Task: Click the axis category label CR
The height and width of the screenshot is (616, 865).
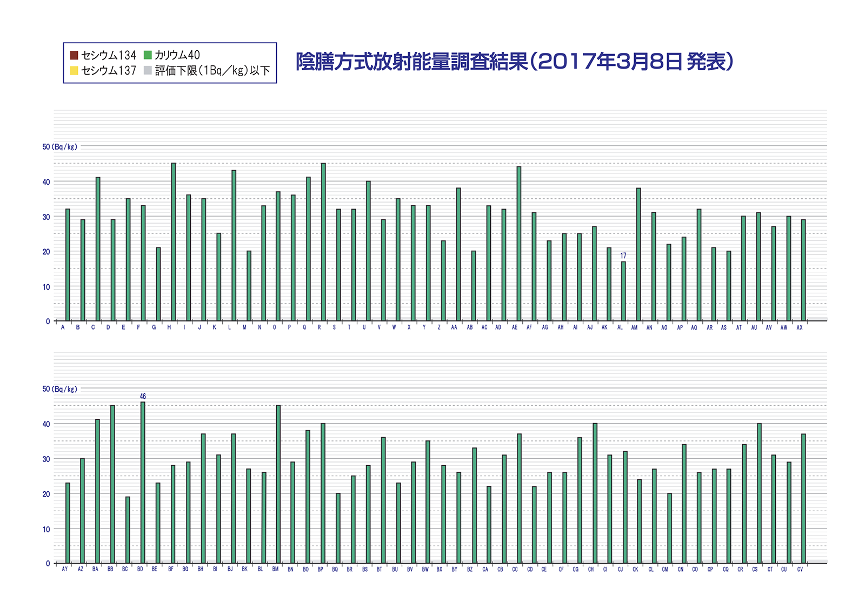Action: pos(740,570)
